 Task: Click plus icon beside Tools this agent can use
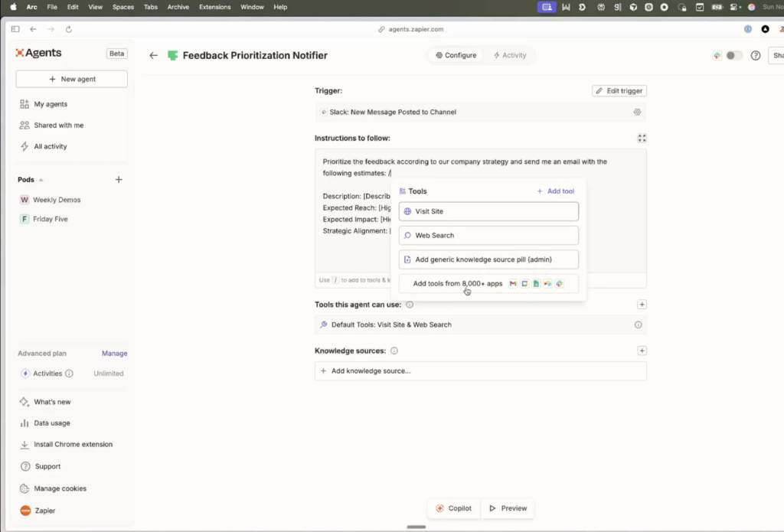tap(642, 305)
